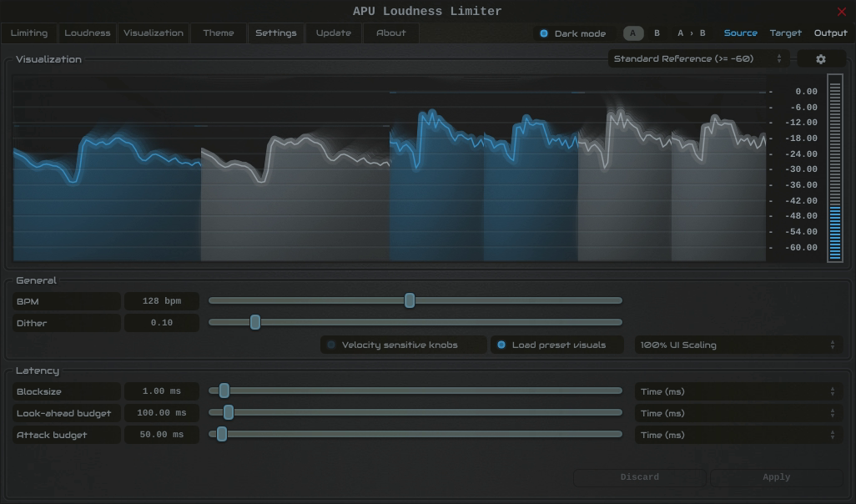Click the -30.00 scale value

click(801, 169)
